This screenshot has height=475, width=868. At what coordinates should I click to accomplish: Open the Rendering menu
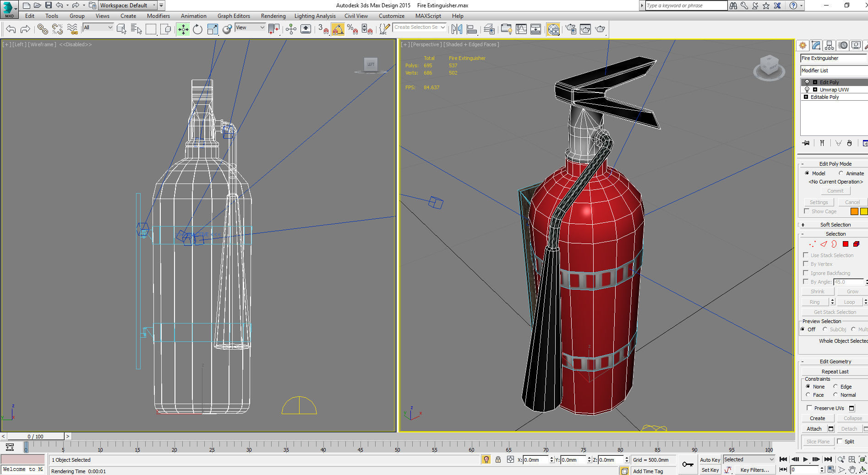(x=273, y=16)
